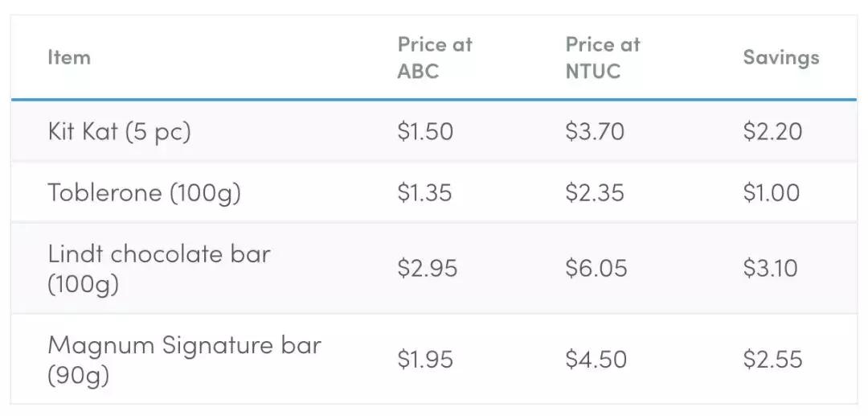Click Kit Kat NTUC price $3.70
868x416 pixels.
[x=595, y=131]
